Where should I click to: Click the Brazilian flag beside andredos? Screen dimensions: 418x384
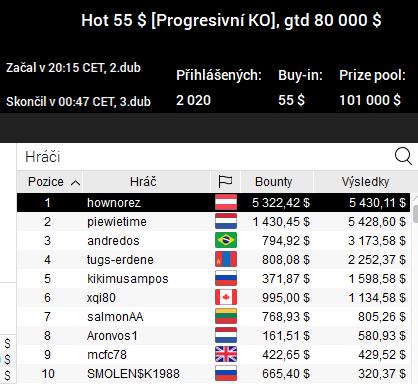point(226,240)
